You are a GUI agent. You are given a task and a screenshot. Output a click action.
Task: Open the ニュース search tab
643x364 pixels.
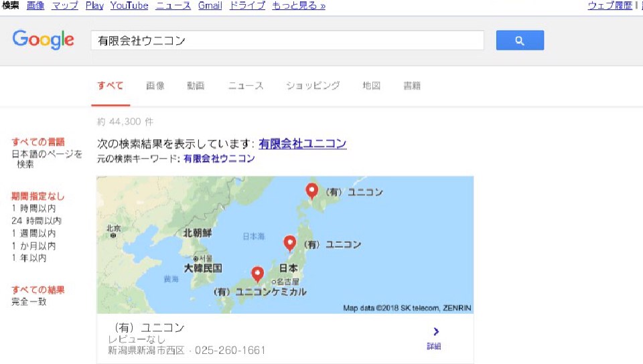click(246, 86)
